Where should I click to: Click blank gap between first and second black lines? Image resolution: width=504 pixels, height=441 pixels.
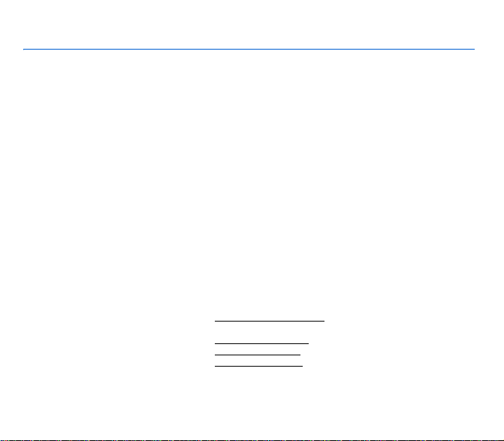(x=261, y=332)
